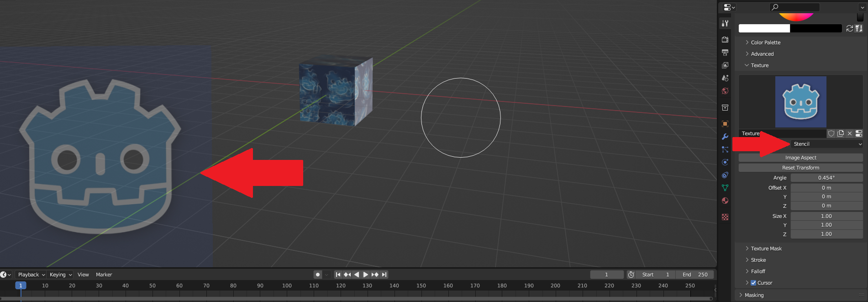868x302 pixels.
Task: Show texture in Texture tab icon
Action: (859, 133)
